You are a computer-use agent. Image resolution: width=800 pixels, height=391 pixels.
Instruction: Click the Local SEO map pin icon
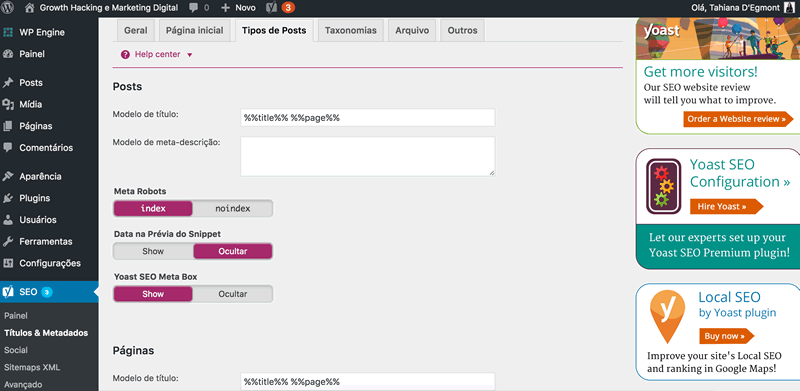(x=667, y=316)
